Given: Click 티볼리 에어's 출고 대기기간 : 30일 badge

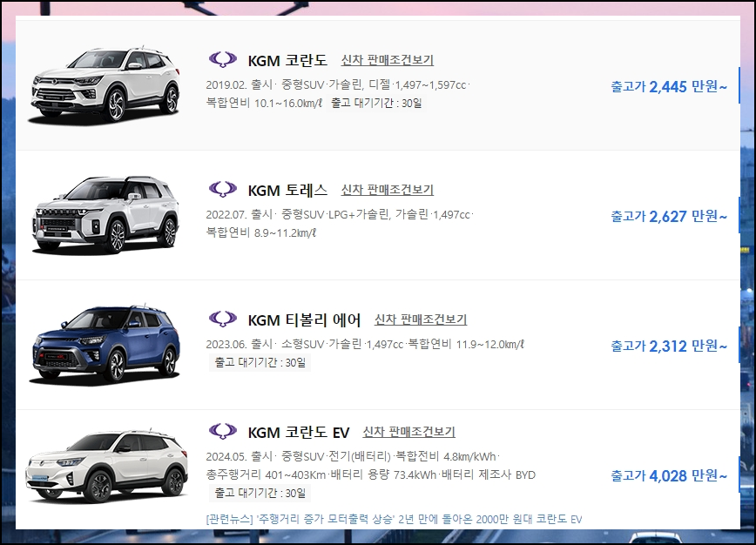Looking at the screenshot, I should (260, 362).
